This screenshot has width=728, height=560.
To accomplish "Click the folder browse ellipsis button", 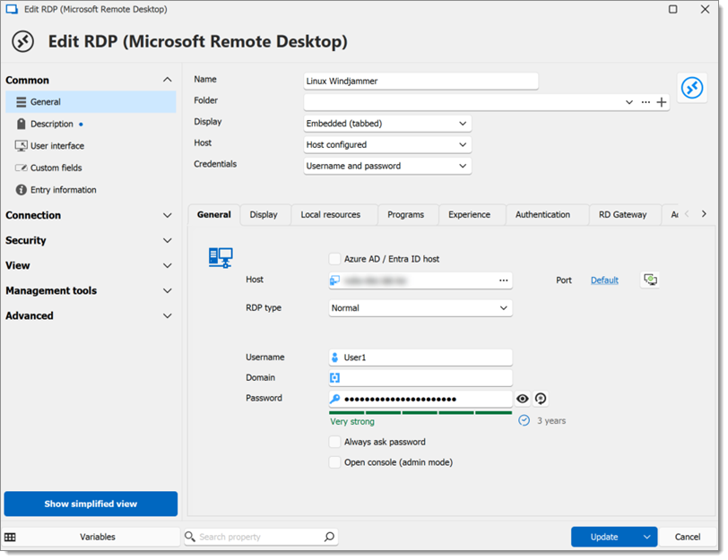I will (x=646, y=102).
